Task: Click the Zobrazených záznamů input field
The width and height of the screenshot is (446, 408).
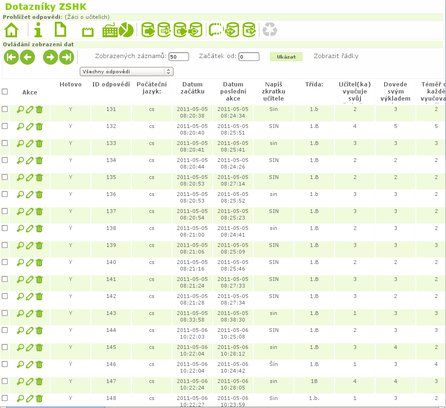Action: [179, 57]
